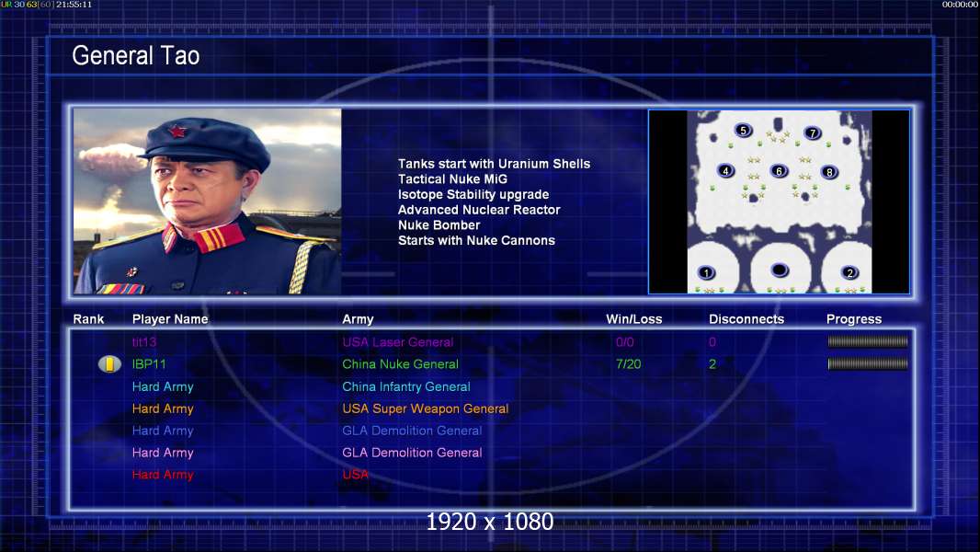Image resolution: width=980 pixels, height=552 pixels.
Task: Click the disconnects value 2
Action: click(x=712, y=363)
